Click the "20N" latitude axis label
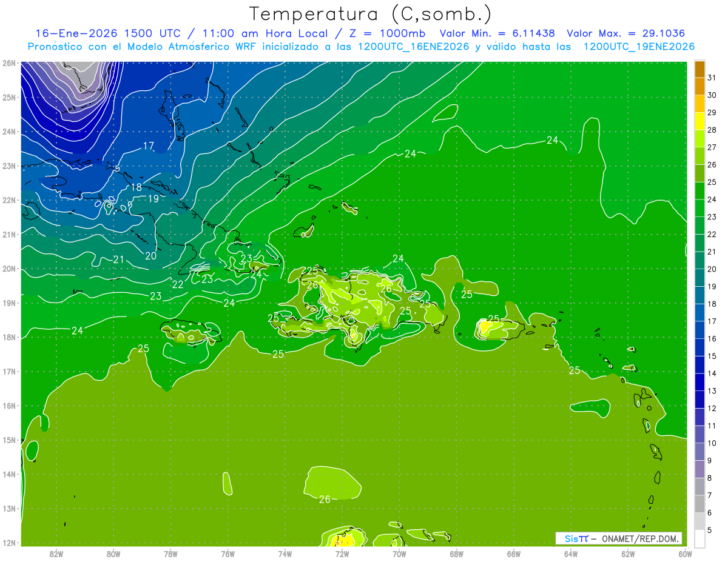Screen dimensions: 728x562 pyautogui.click(x=9, y=269)
